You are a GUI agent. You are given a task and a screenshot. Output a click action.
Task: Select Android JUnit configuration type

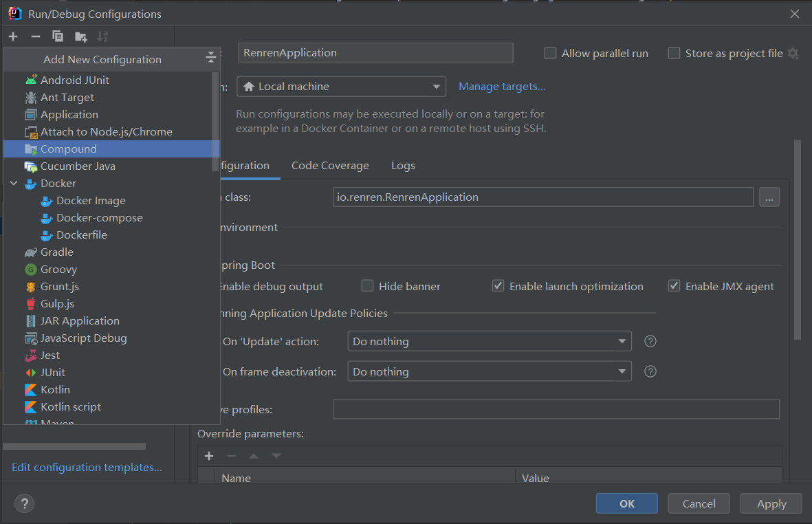point(111,80)
